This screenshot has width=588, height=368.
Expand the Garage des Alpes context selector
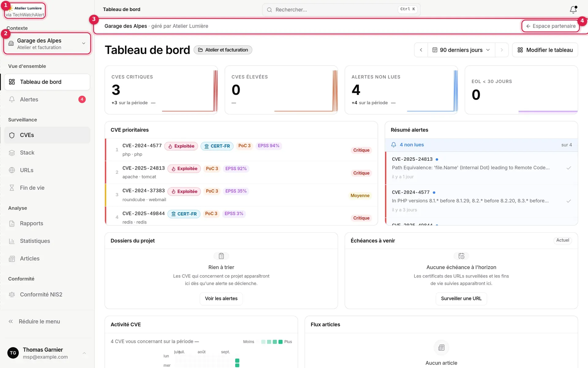[47, 44]
